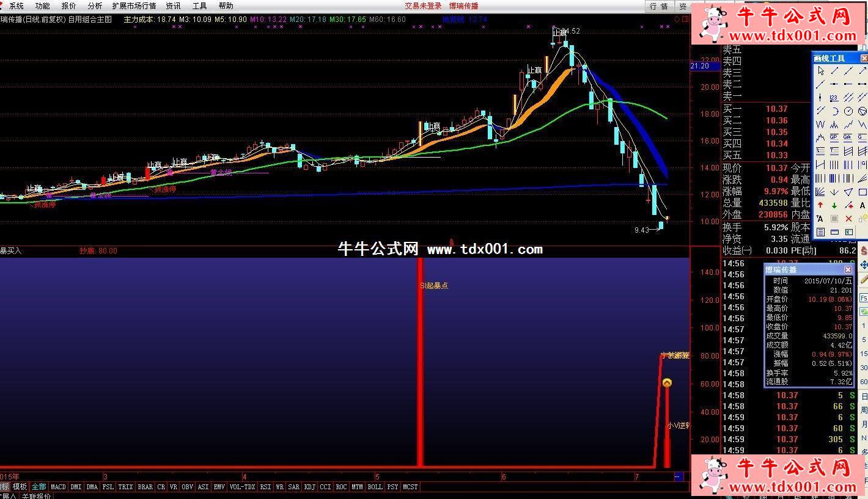Select the vertical line drawing tool
868x499 pixels.
click(821, 97)
